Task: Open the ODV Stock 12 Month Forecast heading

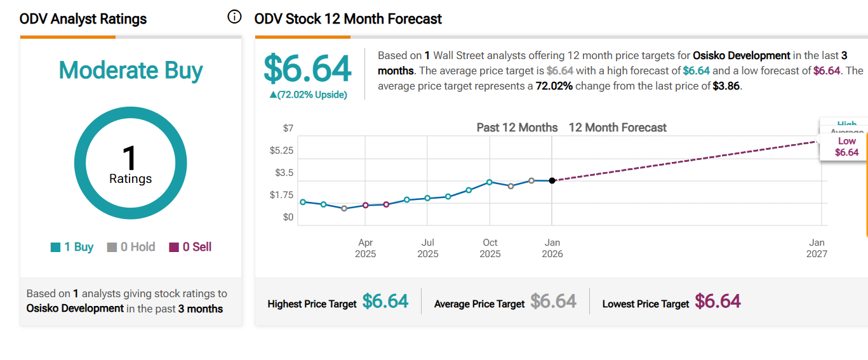Action: pyautogui.click(x=348, y=19)
